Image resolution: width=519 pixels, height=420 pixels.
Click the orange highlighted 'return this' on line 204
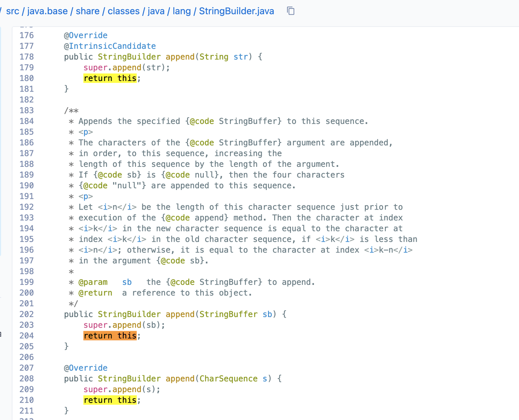click(x=110, y=336)
